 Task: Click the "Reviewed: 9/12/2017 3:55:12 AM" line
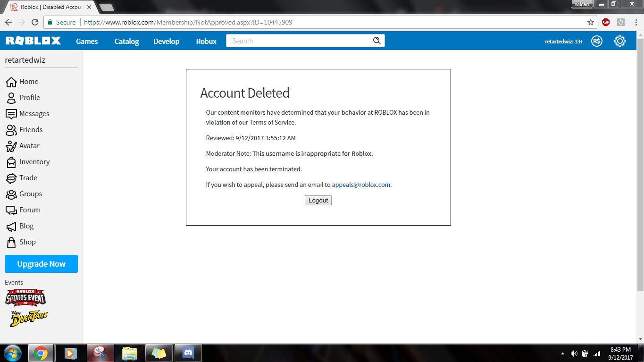click(x=251, y=138)
